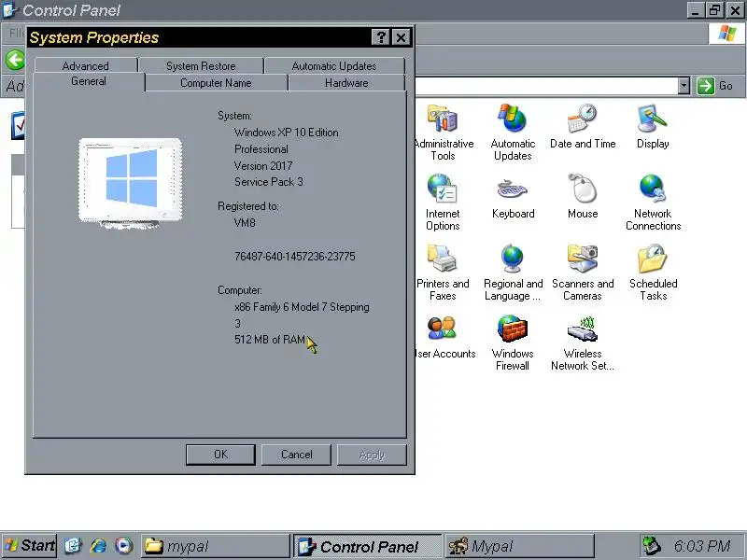Open Windows Firewall icon
747x560 pixels.
[513, 343]
